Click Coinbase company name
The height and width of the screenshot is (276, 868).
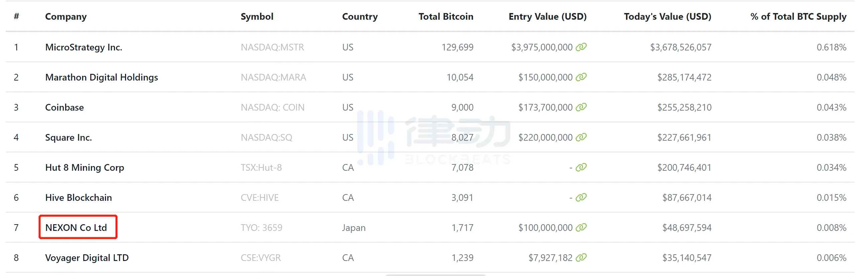65,107
